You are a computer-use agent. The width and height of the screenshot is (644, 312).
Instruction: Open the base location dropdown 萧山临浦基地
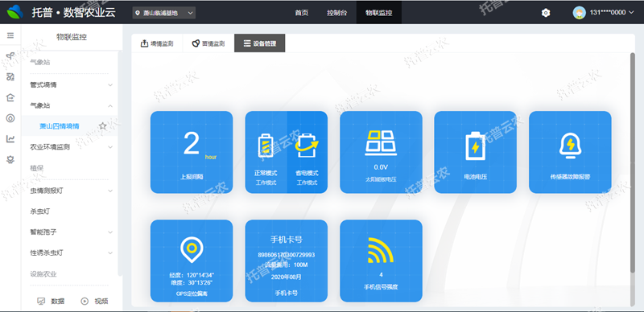tap(164, 13)
